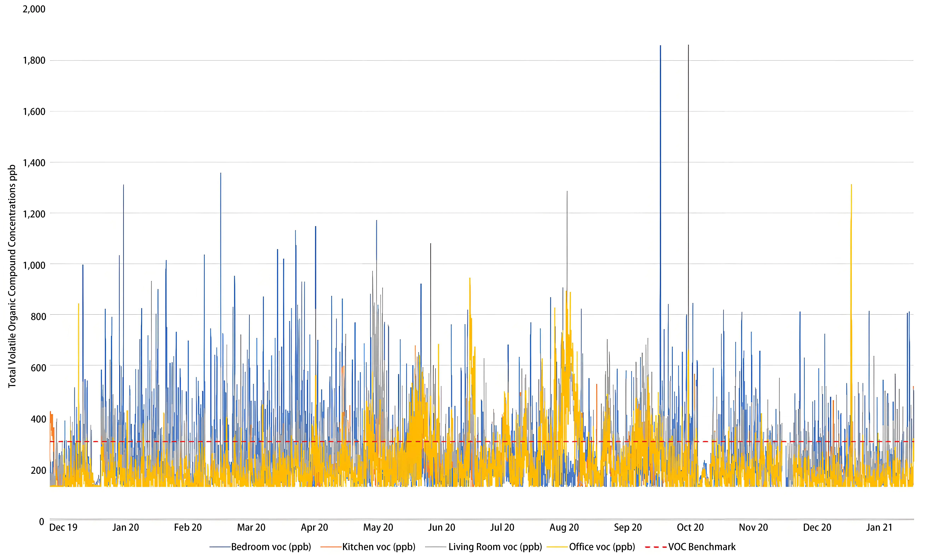The height and width of the screenshot is (560, 934).
Task: Click the Dec 20 x-axis label
Action: [817, 527]
